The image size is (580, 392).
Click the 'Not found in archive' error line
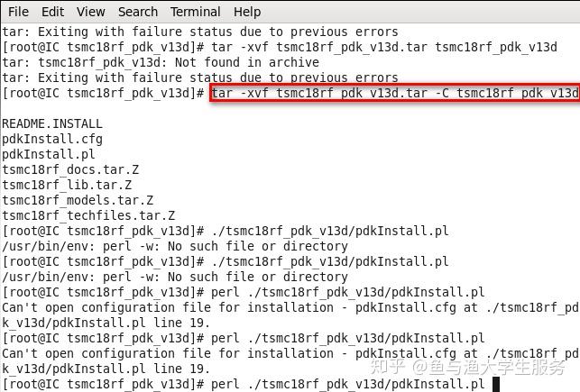(x=161, y=62)
